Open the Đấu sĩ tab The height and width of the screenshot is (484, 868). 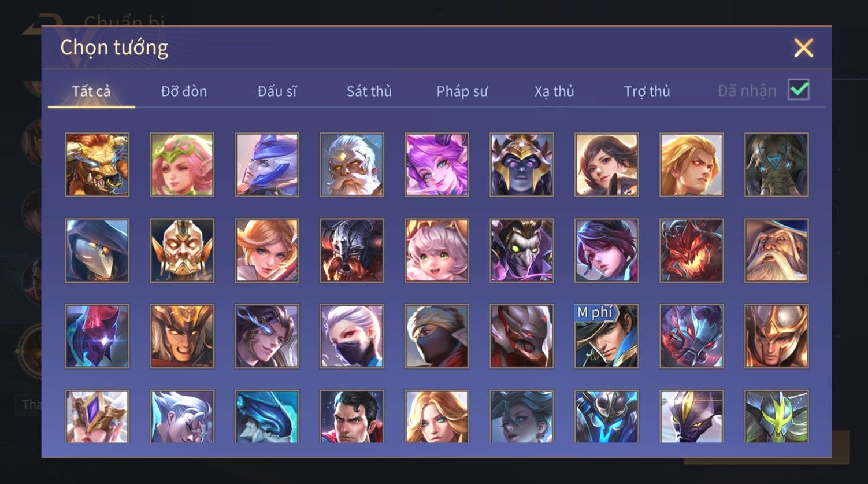click(x=277, y=91)
